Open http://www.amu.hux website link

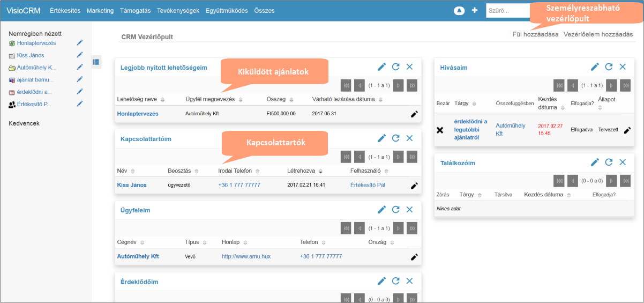[x=246, y=256]
